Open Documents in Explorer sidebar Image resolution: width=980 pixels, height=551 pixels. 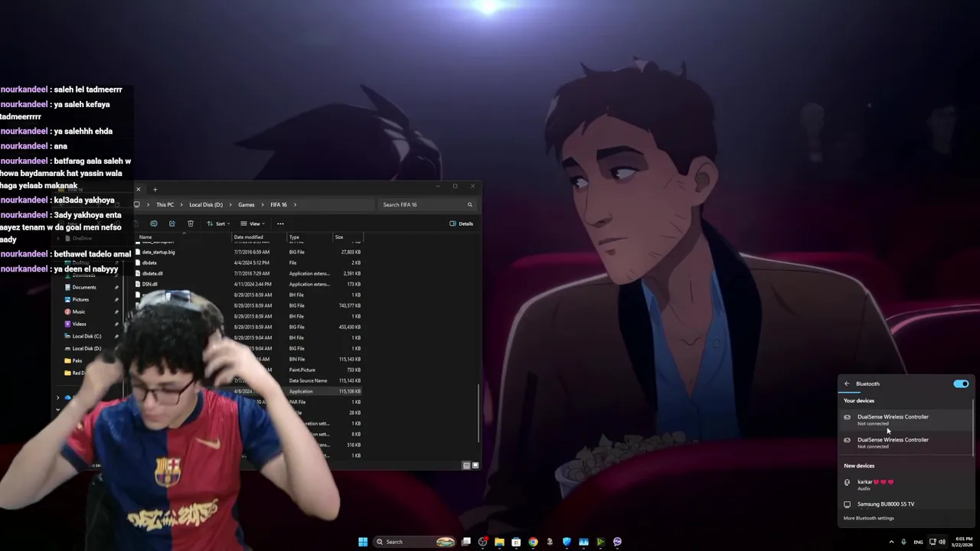[x=84, y=287]
